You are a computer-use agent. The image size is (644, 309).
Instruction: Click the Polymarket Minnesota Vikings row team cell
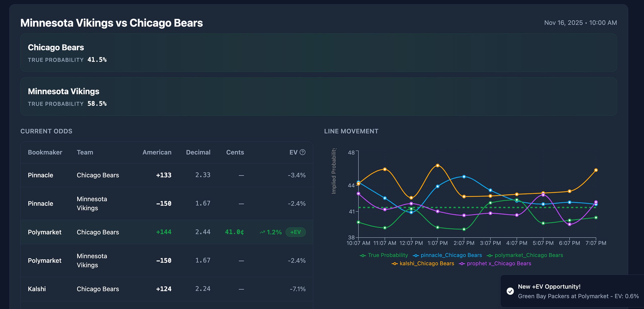pos(92,260)
